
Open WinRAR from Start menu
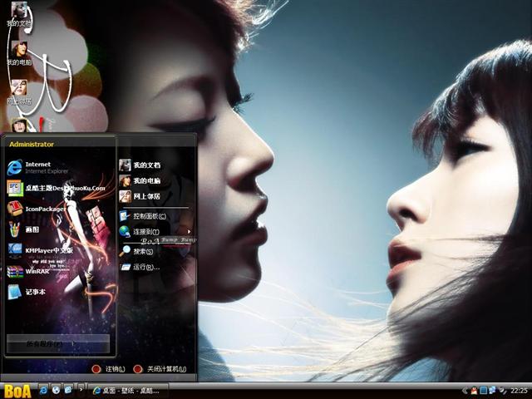pos(28,272)
